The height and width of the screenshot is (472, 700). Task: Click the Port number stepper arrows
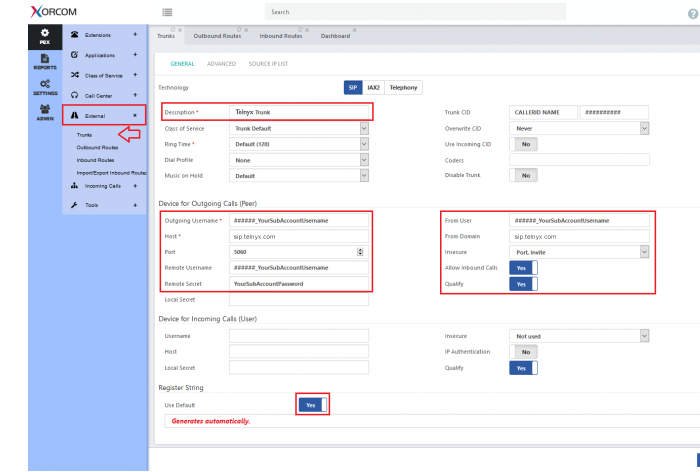click(360, 252)
